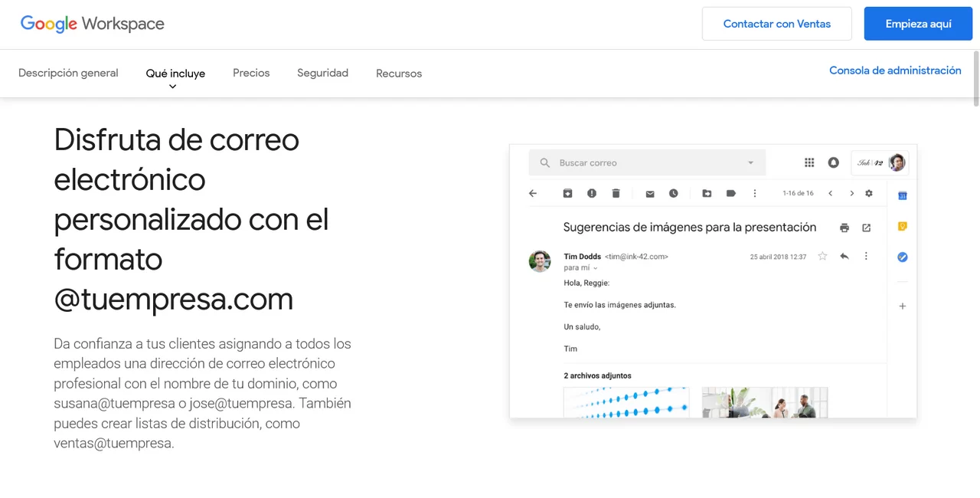Click Tim Dodds' profile photo
The height and width of the screenshot is (498, 980).
click(x=540, y=261)
